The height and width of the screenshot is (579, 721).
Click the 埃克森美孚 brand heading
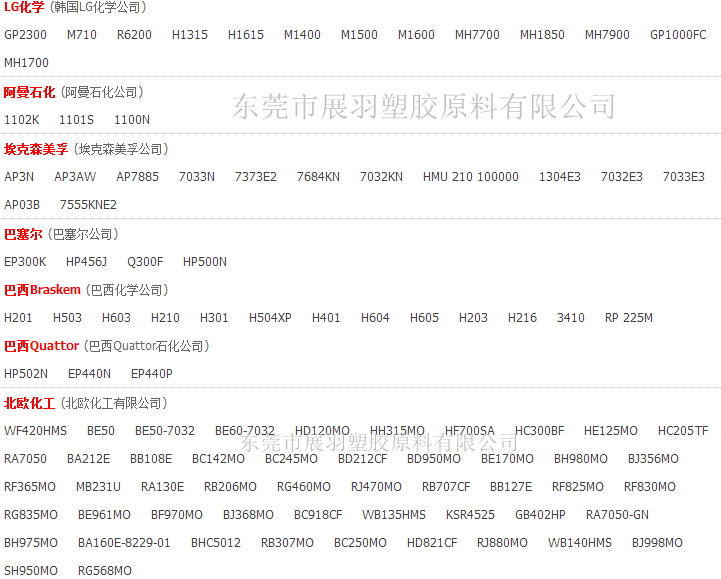pyautogui.click(x=36, y=149)
